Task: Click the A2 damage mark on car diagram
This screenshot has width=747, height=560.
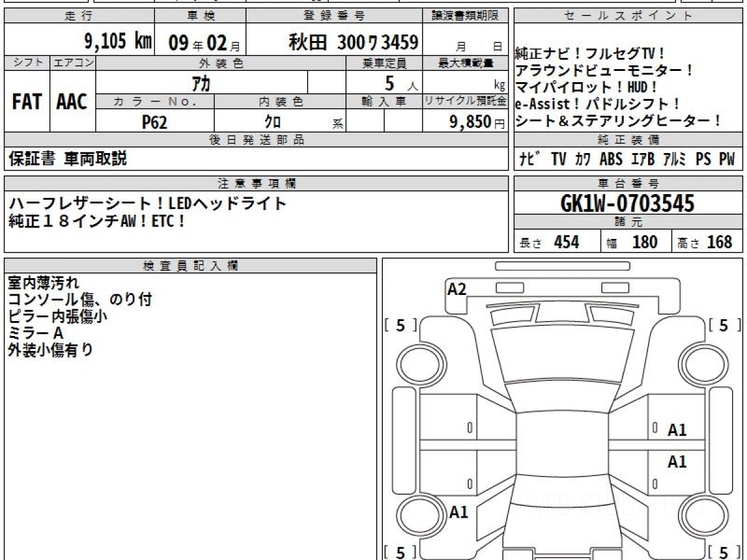Action: (457, 289)
